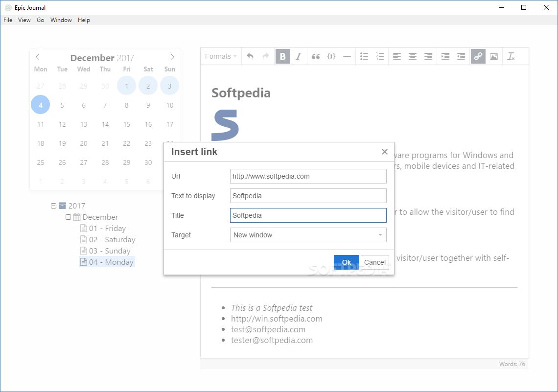Insert a code sample block
Screen dimensions: 558x392
click(331, 56)
